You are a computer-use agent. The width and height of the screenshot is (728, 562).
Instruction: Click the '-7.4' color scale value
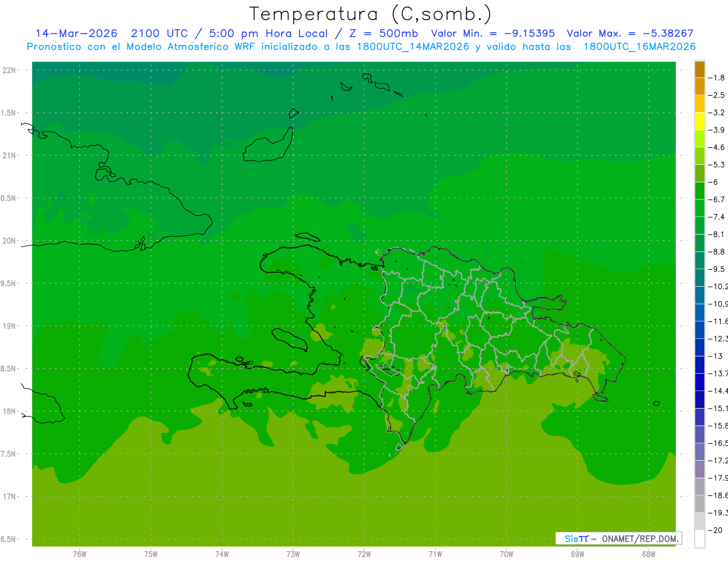(717, 217)
